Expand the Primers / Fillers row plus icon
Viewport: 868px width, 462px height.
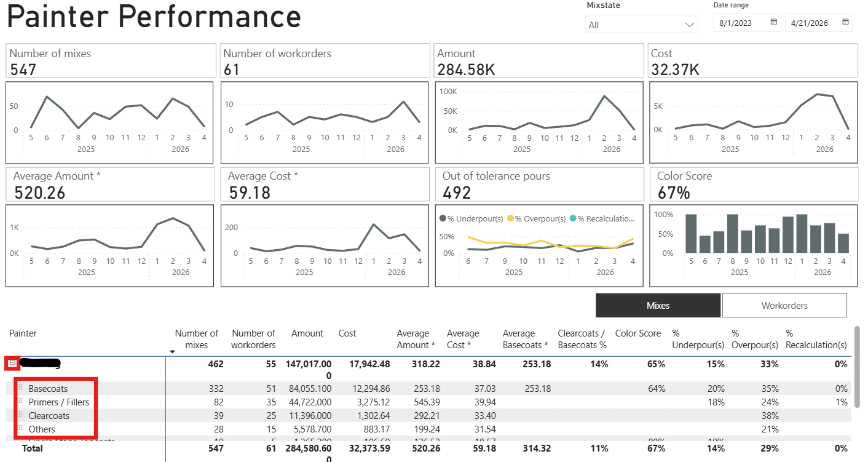pos(20,401)
